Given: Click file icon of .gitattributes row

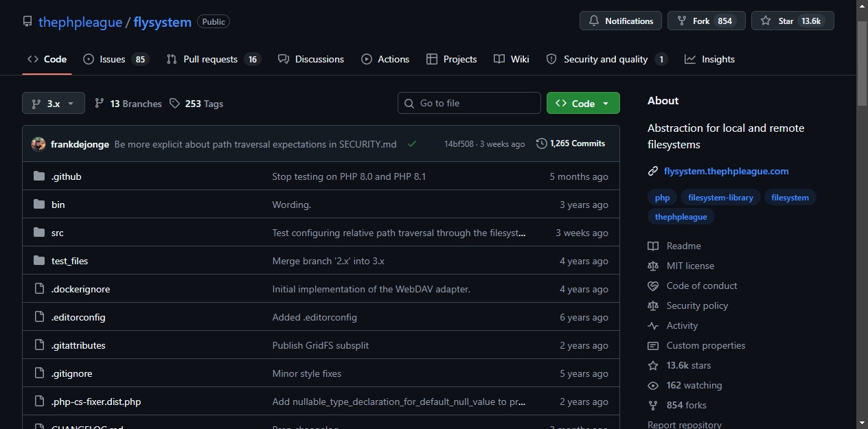Looking at the screenshot, I should 39,345.
